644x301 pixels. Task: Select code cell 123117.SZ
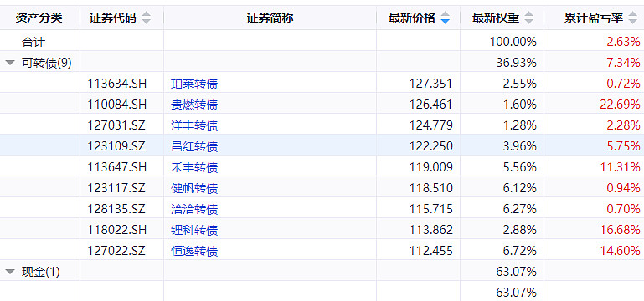point(116,188)
